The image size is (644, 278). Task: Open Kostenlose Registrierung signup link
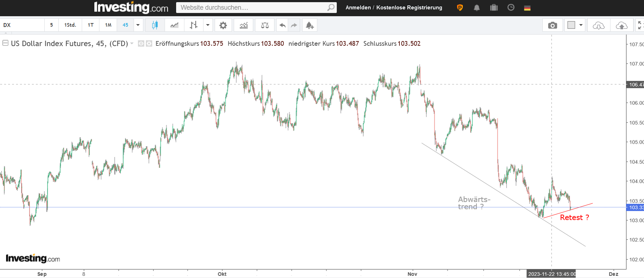pos(409,8)
